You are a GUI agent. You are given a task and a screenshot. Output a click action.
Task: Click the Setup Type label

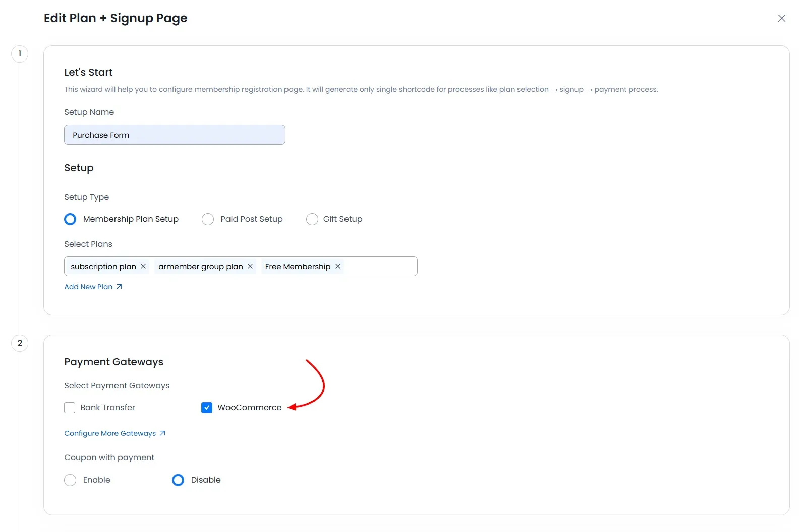(87, 197)
